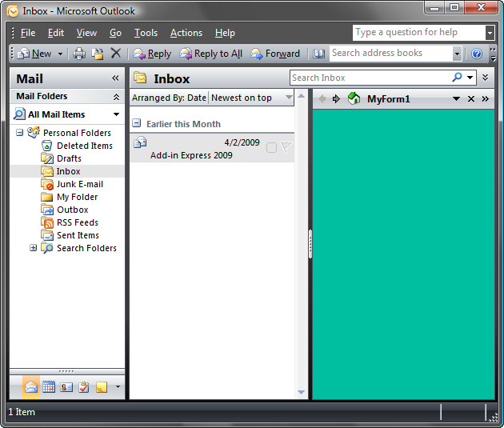This screenshot has width=504, height=428.
Task: Open Configure buttons arrow in navigation pane
Action: (118, 387)
